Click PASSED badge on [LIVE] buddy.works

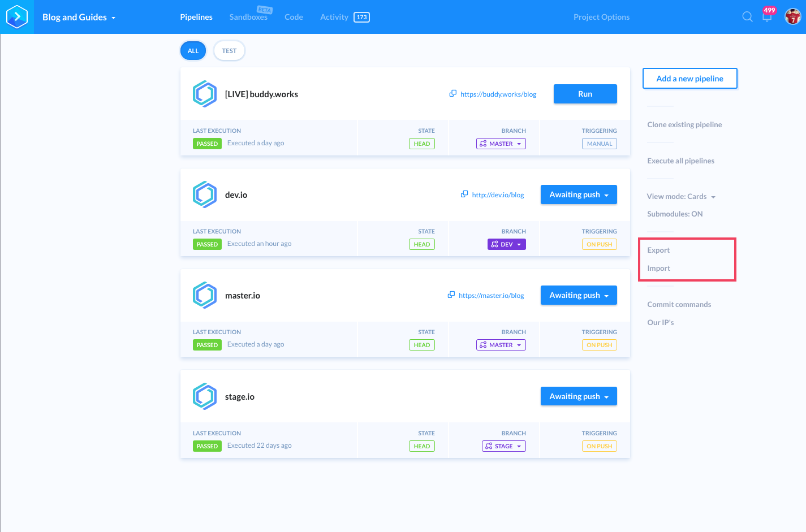click(207, 144)
